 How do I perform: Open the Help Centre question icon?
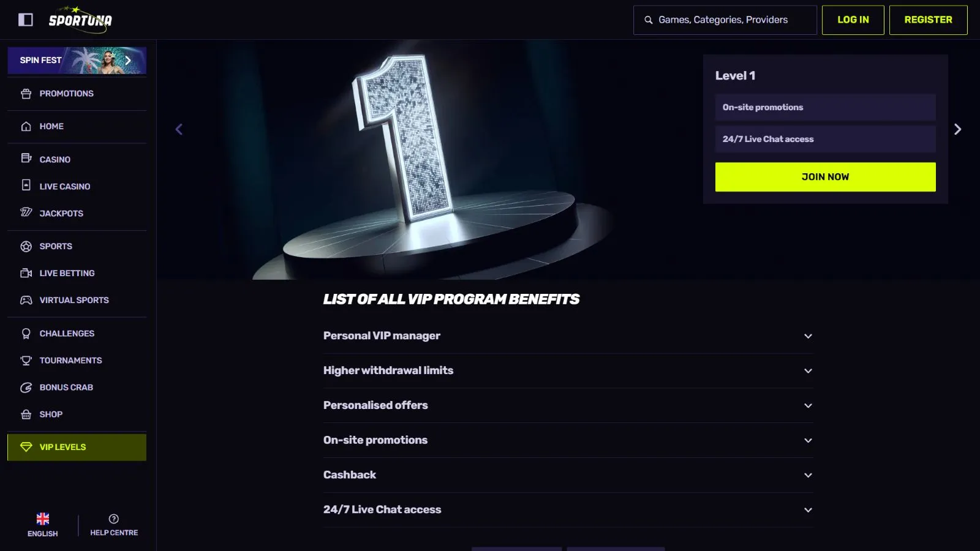[x=114, y=519]
